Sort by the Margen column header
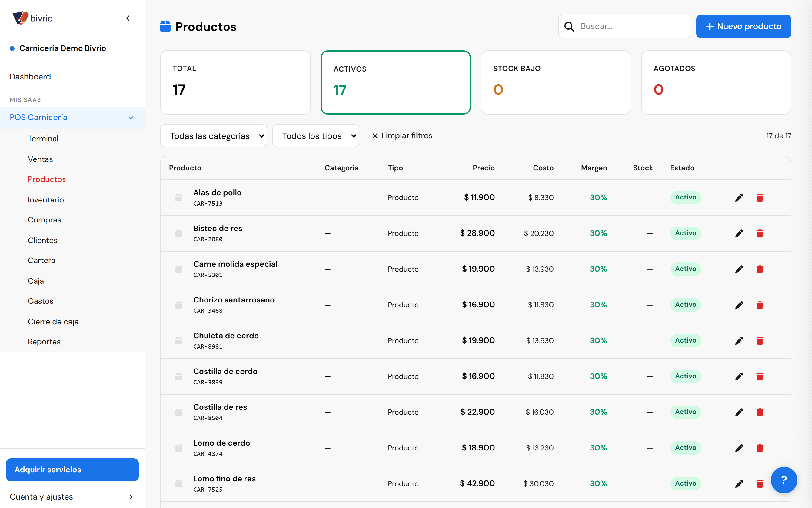The image size is (812, 508). tap(594, 168)
